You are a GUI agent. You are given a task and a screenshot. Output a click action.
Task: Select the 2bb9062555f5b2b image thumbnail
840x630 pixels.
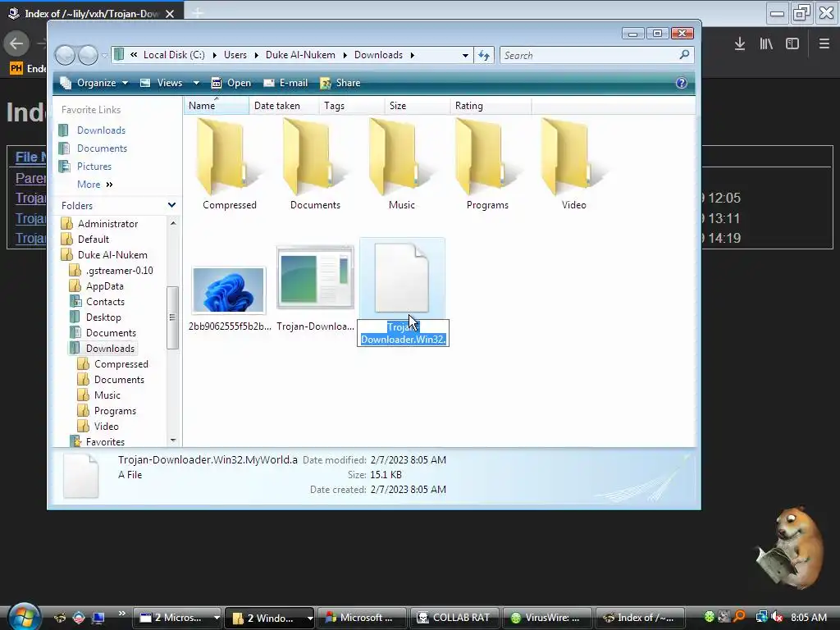point(229,290)
